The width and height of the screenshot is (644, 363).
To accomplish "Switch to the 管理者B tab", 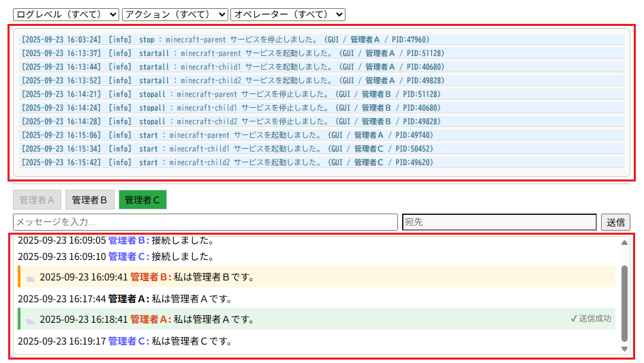I will (x=89, y=200).
